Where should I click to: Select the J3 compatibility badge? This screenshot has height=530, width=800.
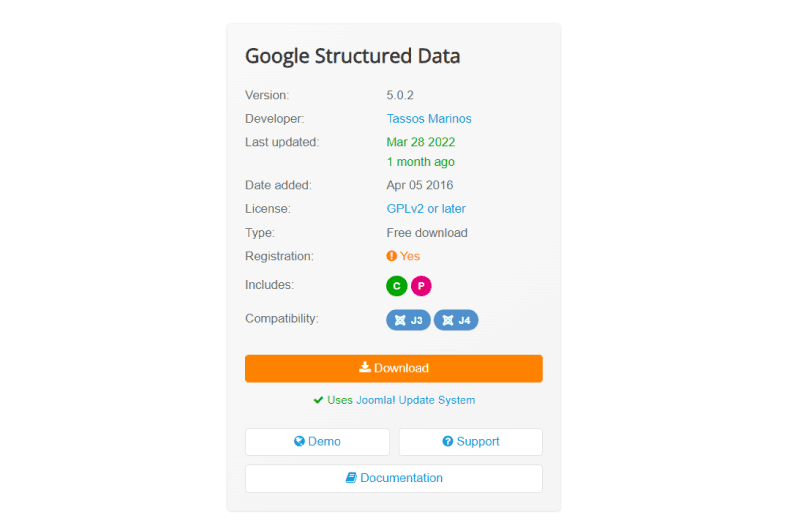click(x=408, y=320)
